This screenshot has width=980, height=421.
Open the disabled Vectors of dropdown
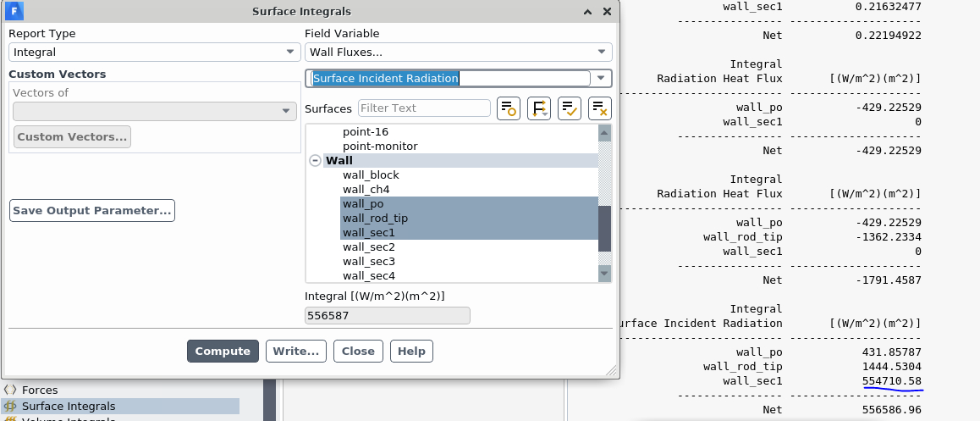pyautogui.click(x=155, y=111)
